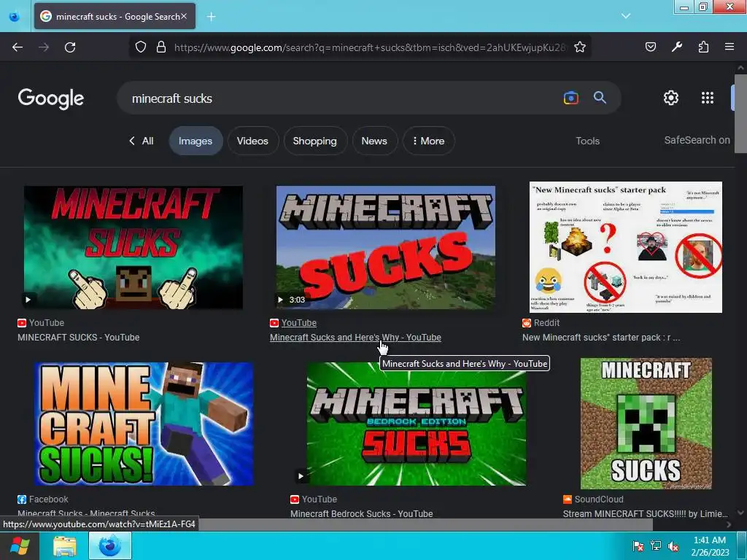Open Firefox View in the tab bar

(15, 17)
